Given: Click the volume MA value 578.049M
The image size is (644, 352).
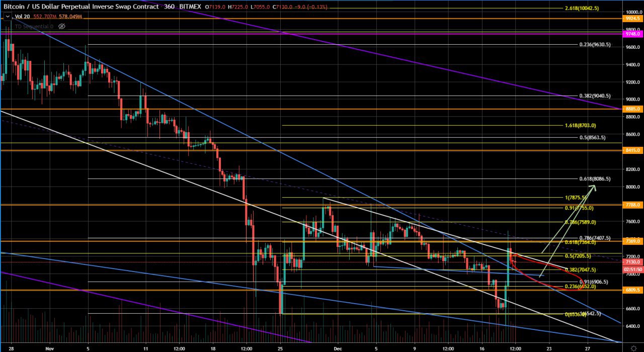Looking at the screenshot, I should tap(70, 17).
